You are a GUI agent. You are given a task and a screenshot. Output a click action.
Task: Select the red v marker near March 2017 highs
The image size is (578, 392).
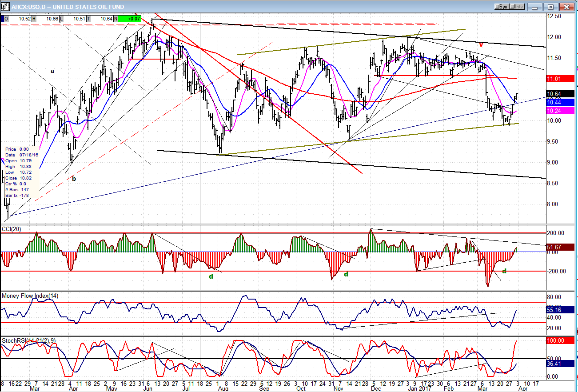pyautogui.click(x=481, y=44)
